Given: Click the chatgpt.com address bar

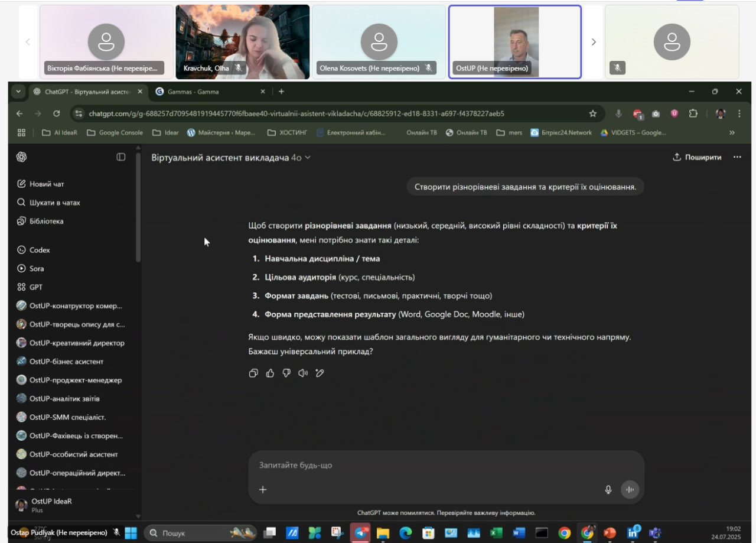Looking at the screenshot, I should (336, 113).
